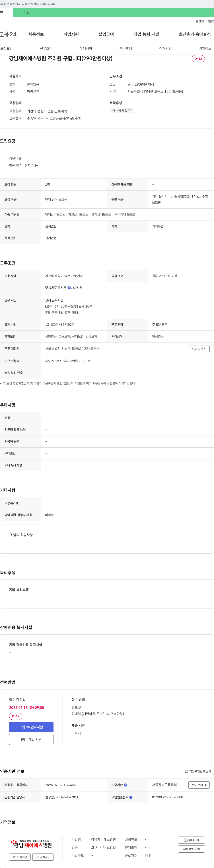Click contact 김성연(02-3468-4781)
This screenshot has width=214, height=868.
[x=62, y=797]
